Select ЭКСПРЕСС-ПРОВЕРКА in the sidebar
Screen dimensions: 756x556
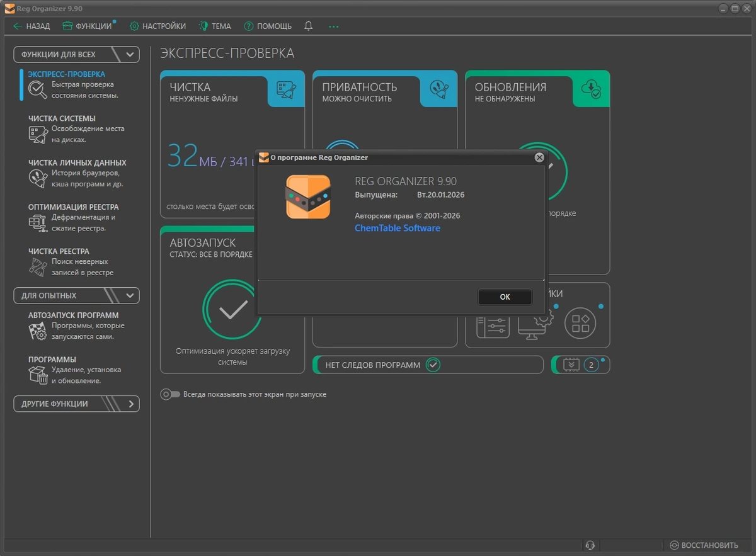66,74
